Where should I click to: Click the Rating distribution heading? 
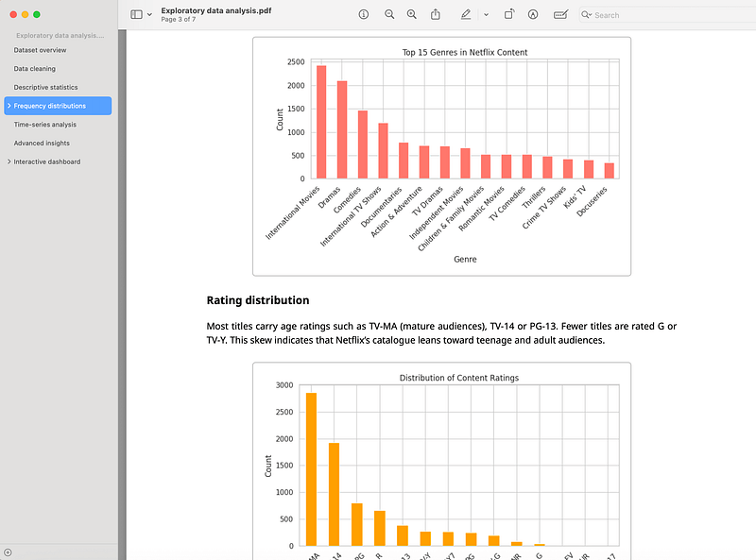pyautogui.click(x=258, y=300)
